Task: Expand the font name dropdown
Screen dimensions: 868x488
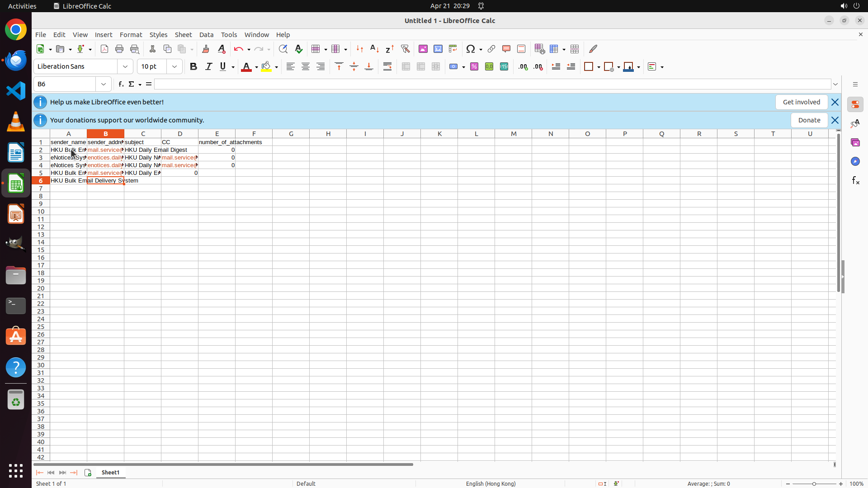Action: [125, 66]
